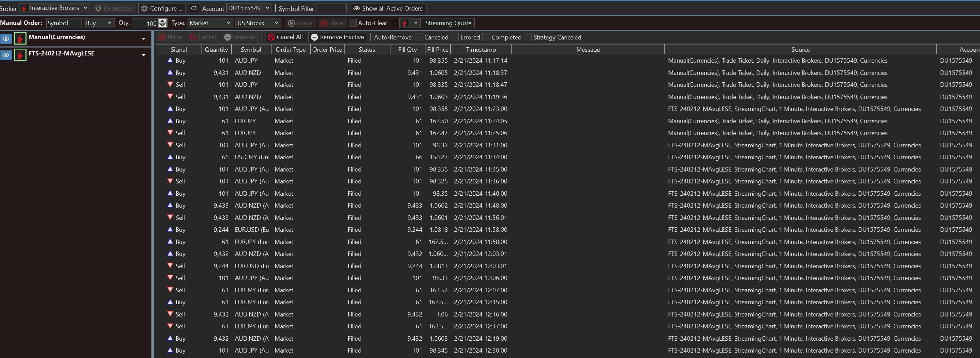This screenshot has width=980, height=358.
Task: Click the refresh arrow icon beside Configure
Action: 194,8
